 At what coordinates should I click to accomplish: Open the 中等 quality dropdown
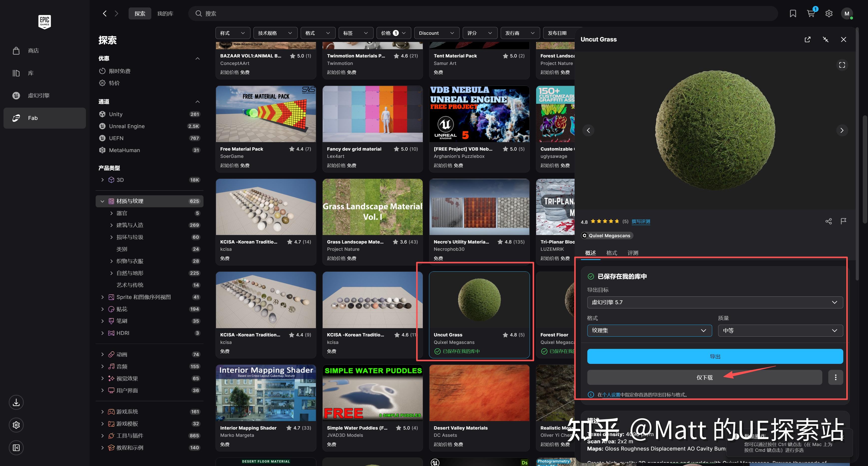tap(780, 331)
